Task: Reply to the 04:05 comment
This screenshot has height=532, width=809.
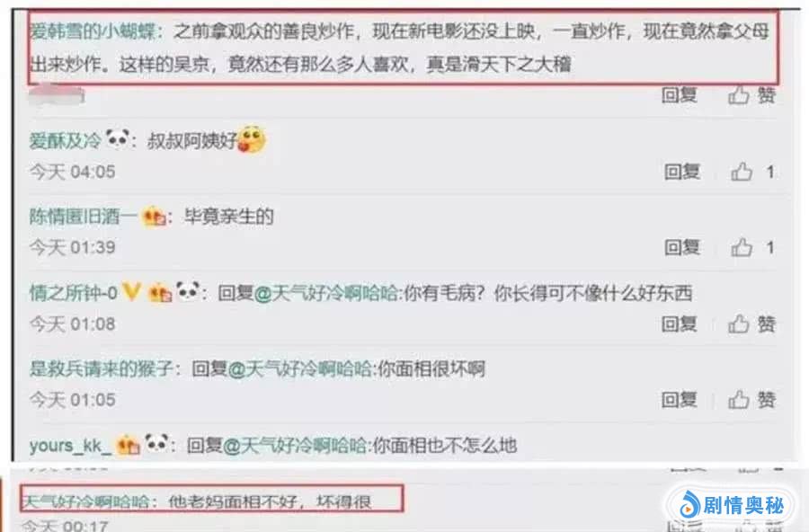Action: click(x=682, y=172)
